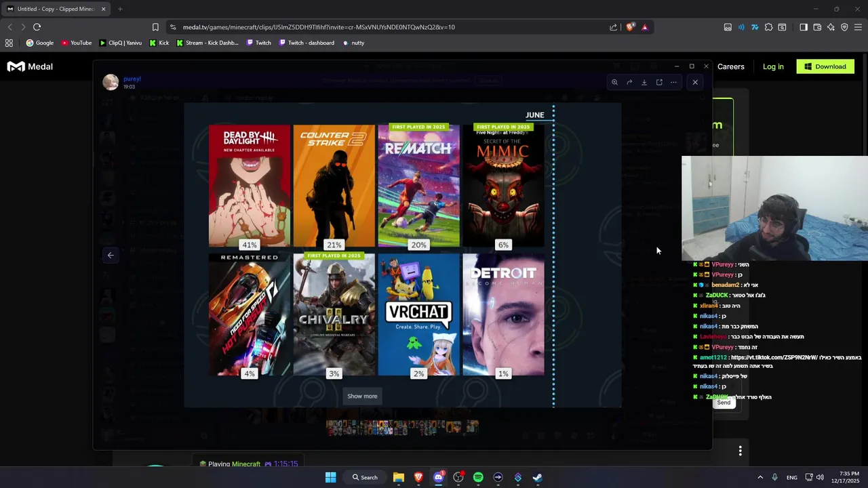Close the Medal clip viewer overlay
868x488 pixels.
pos(695,82)
